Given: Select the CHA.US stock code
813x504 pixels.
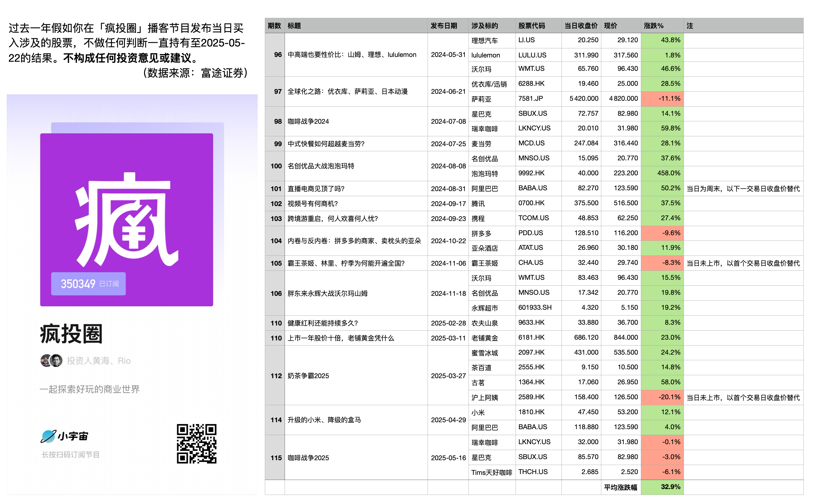Looking at the screenshot, I should click(538, 263).
